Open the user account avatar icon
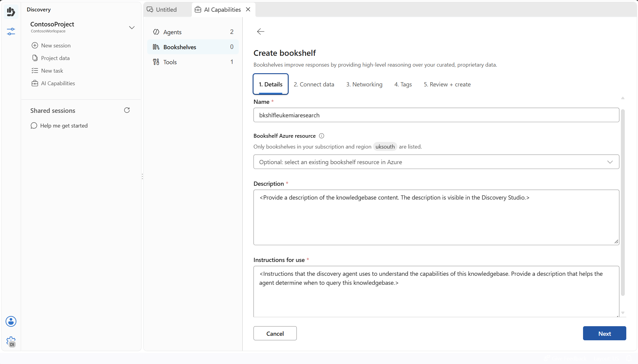The image size is (638, 364). [x=11, y=321]
